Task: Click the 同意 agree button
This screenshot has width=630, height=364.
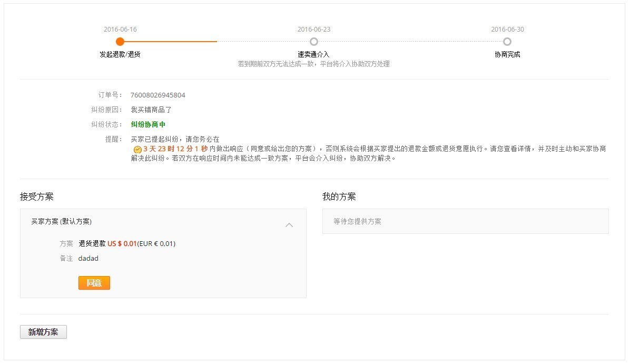Action: (x=94, y=283)
